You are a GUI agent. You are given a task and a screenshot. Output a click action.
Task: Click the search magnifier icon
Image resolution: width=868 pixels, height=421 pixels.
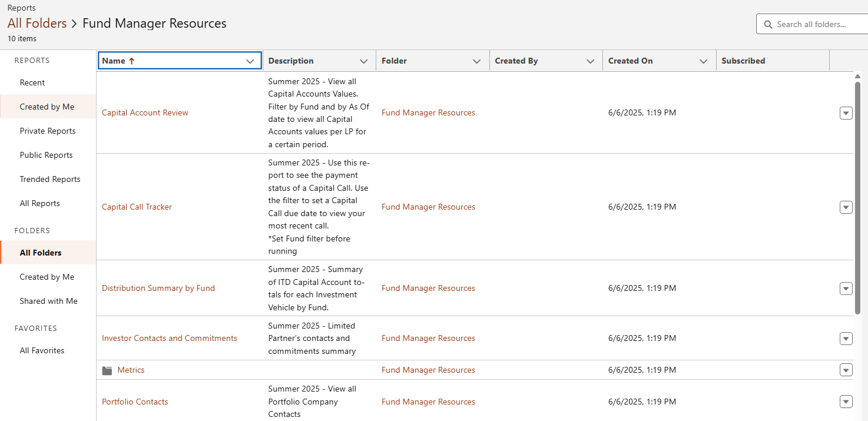point(768,25)
